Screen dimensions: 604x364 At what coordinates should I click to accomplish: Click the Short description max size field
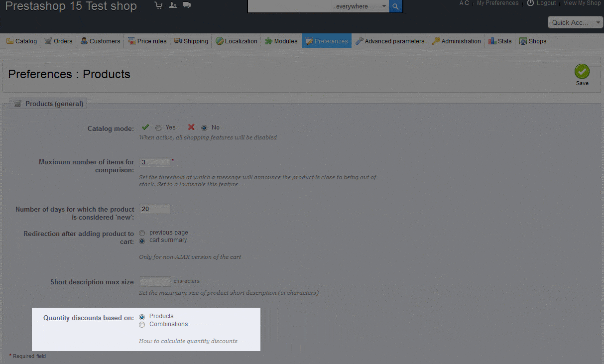pos(155,282)
